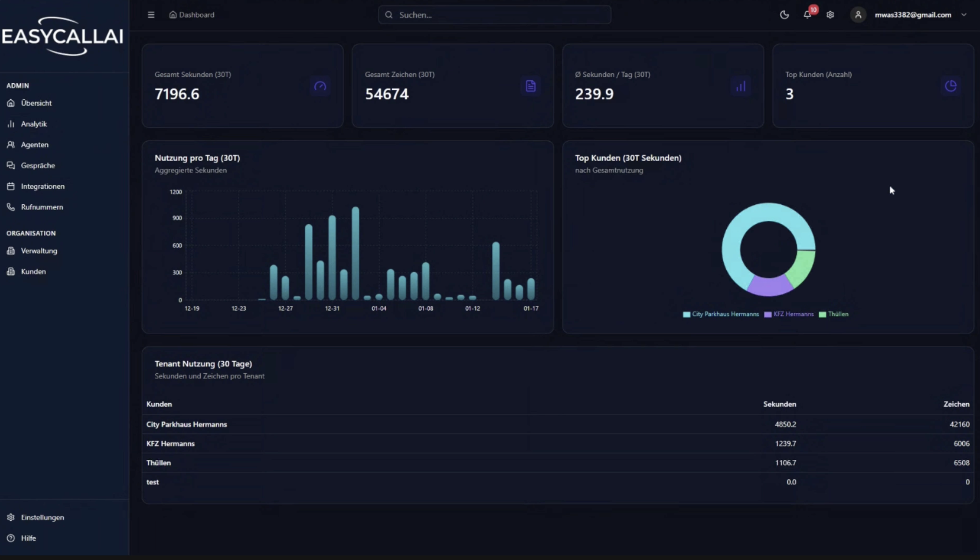Toggle City Parkhaus Hermanns legend swatch

click(x=686, y=315)
